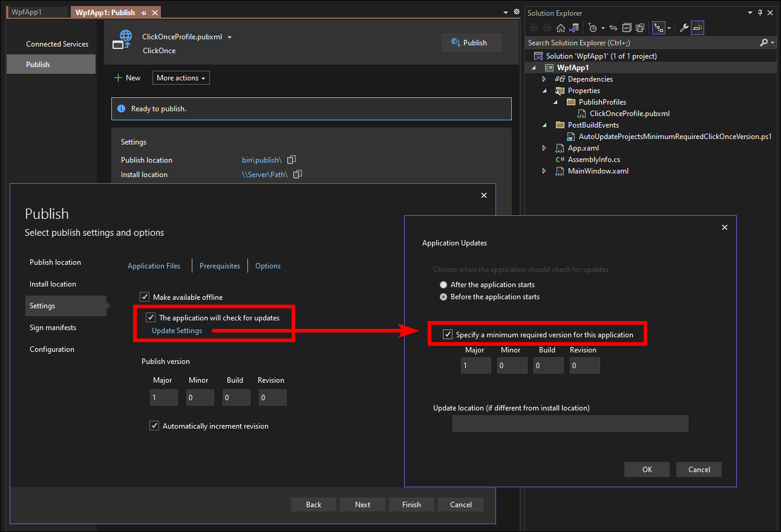Collapse the Properties folder node
The height and width of the screenshot is (532, 781).
(544, 91)
